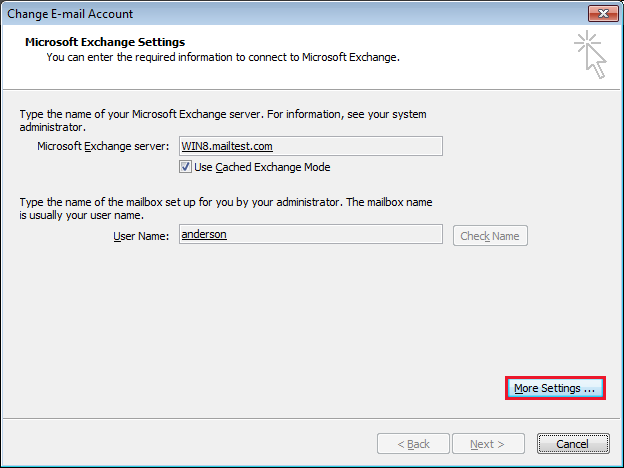Viewport: 624px width, 468px height.
Task: Click the subtitle about connecting to Microsoft Exchange
Action: point(223,57)
